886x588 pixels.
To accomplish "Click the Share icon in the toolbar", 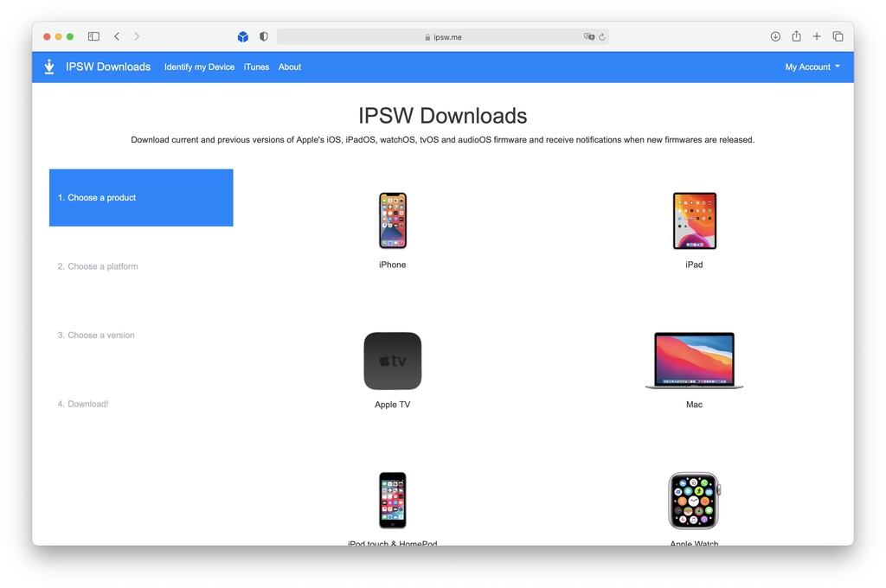I will pyautogui.click(x=796, y=36).
